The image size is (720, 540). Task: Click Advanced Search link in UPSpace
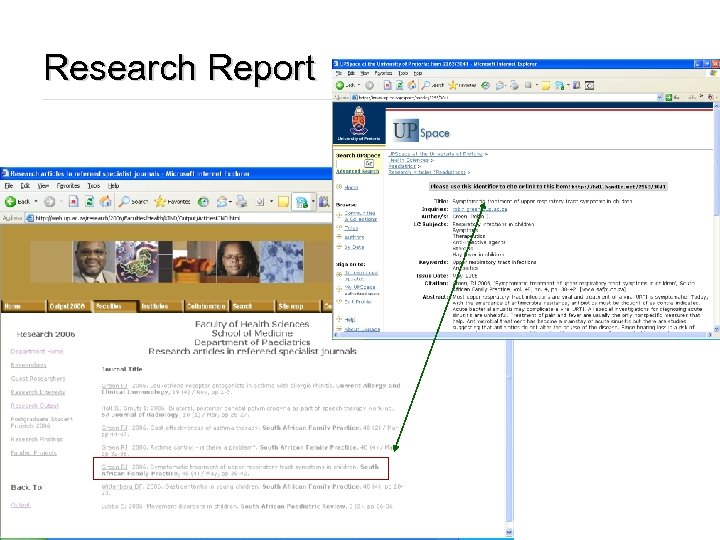[x=358, y=171]
